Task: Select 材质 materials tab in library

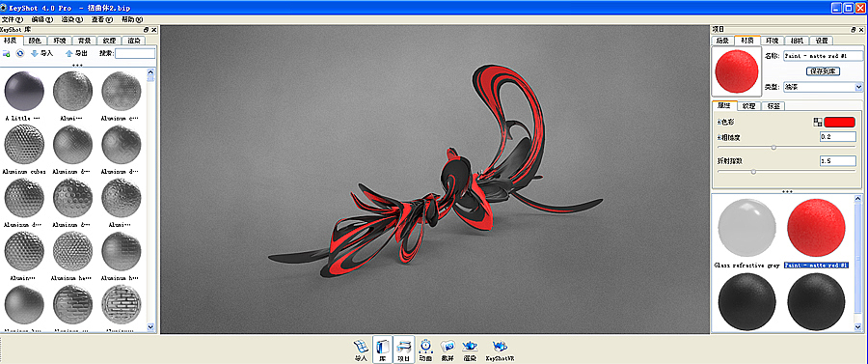Action: [11, 40]
